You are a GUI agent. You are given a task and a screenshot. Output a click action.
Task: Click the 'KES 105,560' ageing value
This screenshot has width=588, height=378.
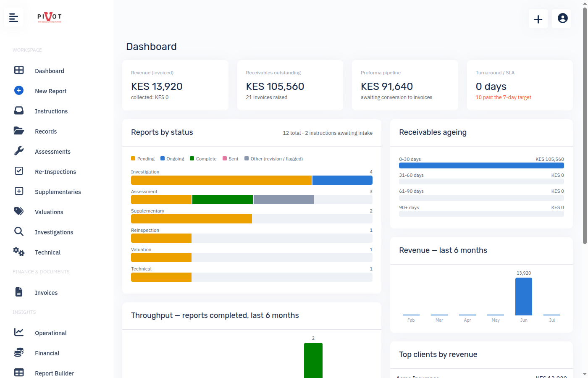(550, 159)
